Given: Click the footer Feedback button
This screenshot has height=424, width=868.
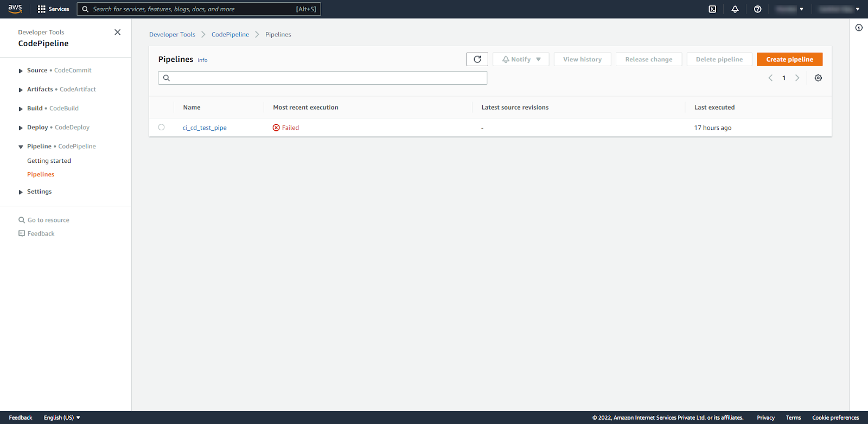Looking at the screenshot, I should (x=21, y=417).
